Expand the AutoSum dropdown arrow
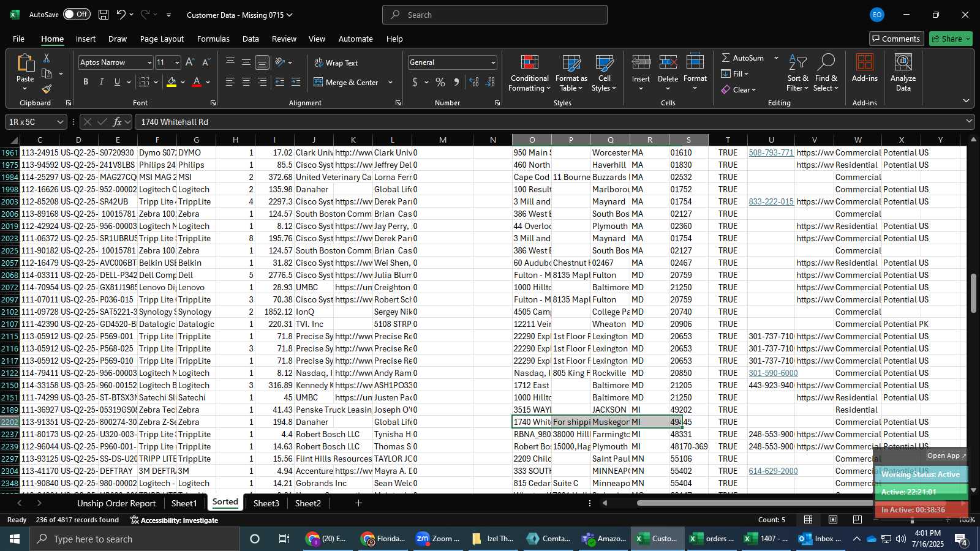Viewport: 980px width, 551px height. point(776,58)
